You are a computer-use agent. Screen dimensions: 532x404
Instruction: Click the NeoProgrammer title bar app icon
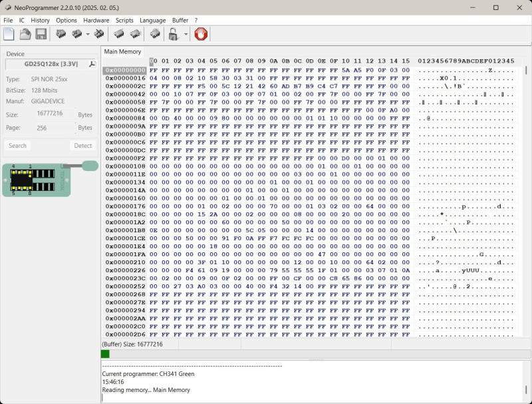click(x=8, y=7)
